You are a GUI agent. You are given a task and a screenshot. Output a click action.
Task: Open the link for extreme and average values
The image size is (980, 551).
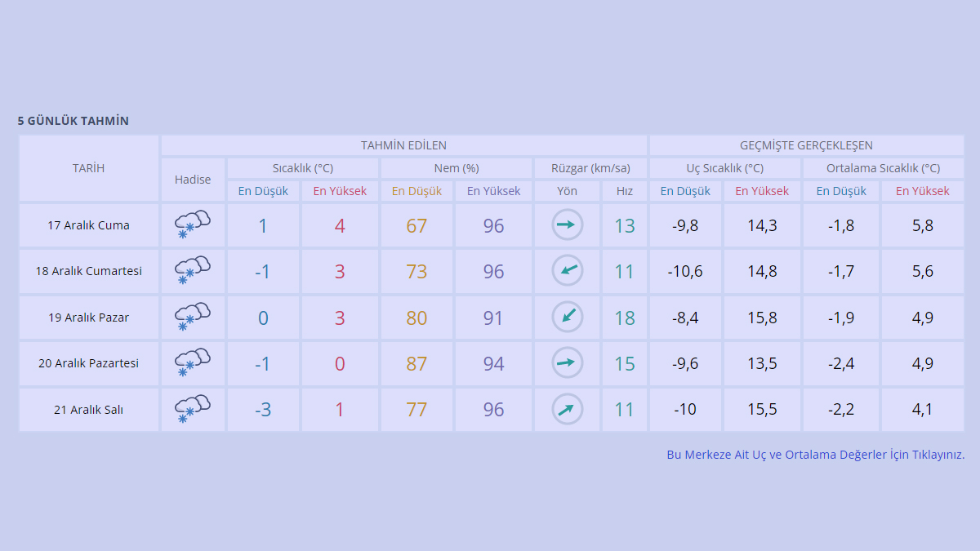[x=815, y=455]
